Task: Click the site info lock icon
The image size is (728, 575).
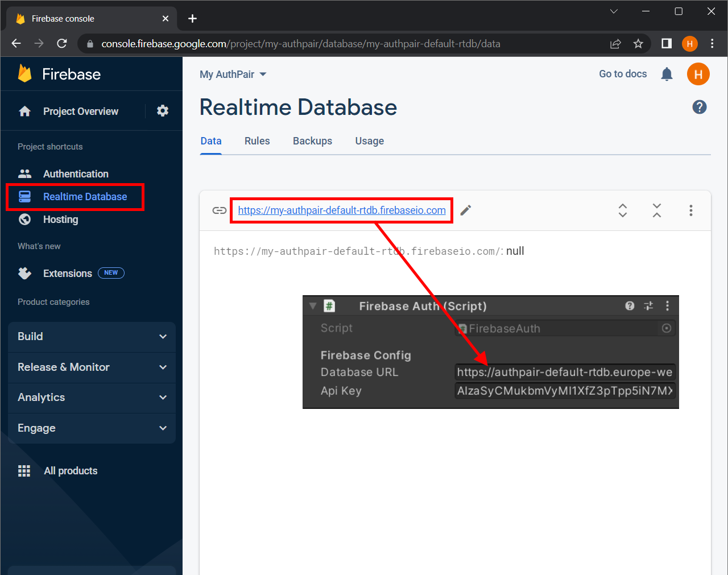Action: (90, 44)
